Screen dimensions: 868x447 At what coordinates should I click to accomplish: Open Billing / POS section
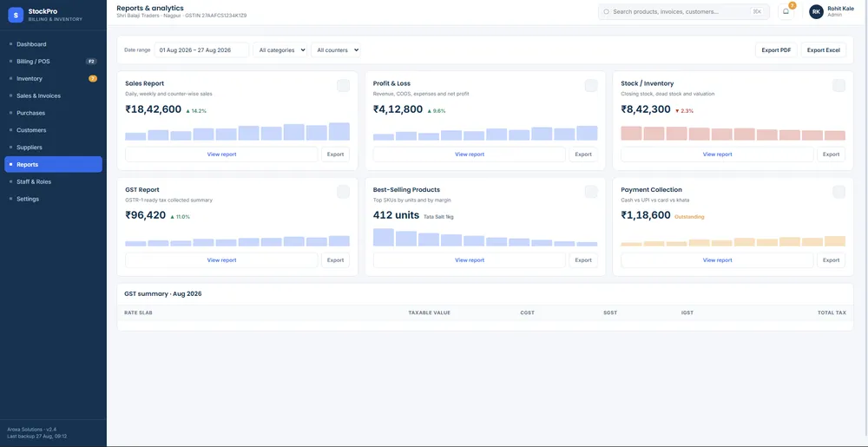tap(53, 62)
